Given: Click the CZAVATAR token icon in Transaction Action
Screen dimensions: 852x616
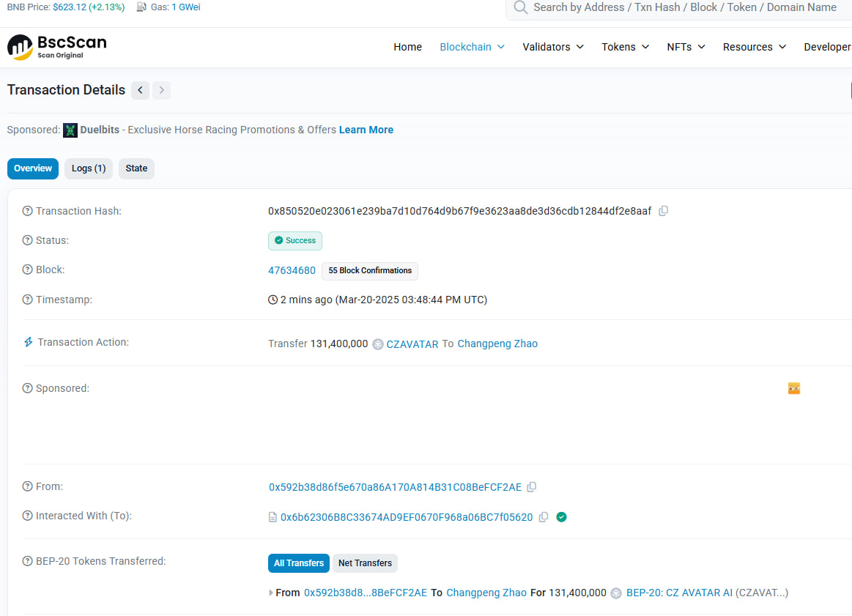Looking at the screenshot, I should (x=377, y=344).
